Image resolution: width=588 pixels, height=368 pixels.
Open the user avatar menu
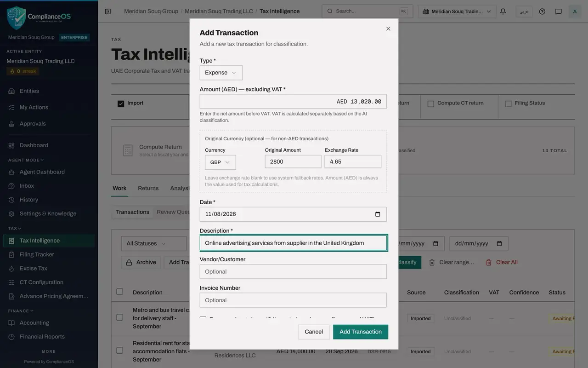(575, 11)
